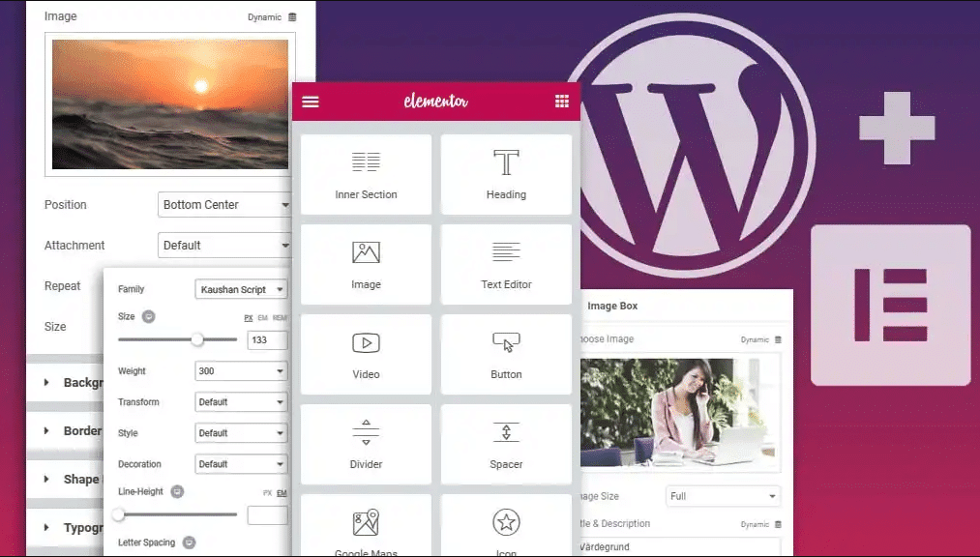Click the widgets grid icon in Elementor header

562,102
